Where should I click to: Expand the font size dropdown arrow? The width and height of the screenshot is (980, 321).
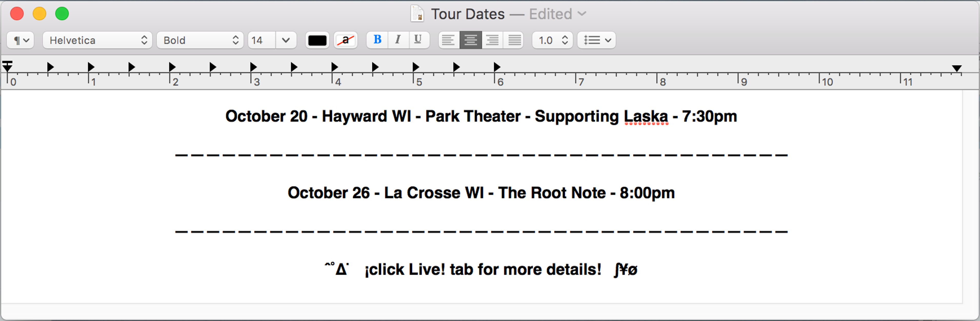pyautogui.click(x=286, y=40)
